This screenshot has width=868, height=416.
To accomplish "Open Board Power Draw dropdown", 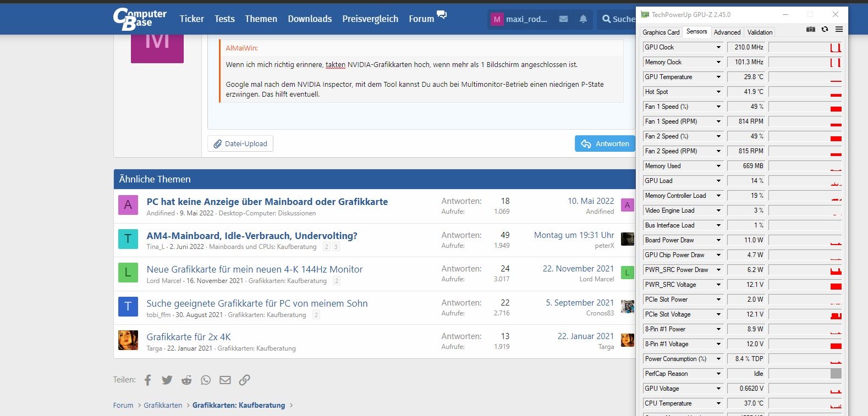I will pyautogui.click(x=718, y=240).
